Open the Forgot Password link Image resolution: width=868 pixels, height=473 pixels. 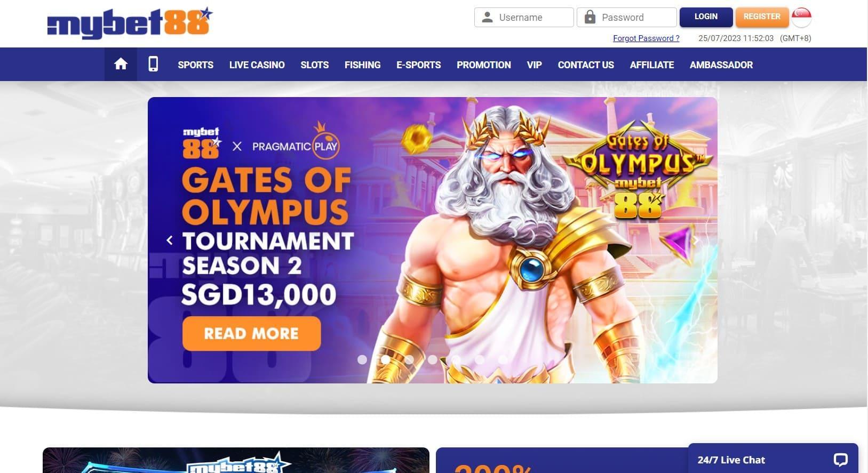click(646, 38)
